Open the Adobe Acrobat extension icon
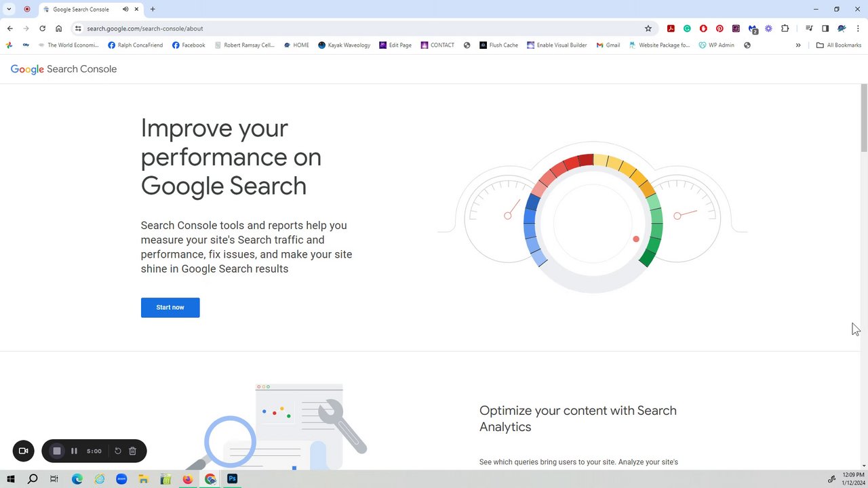The width and height of the screenshot is (868, 488). (671, 28)
